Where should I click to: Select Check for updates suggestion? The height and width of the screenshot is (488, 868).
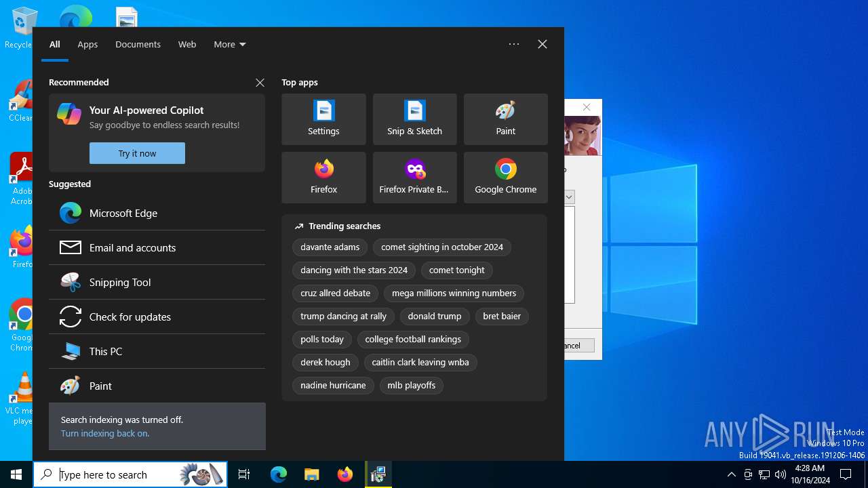[157, 317]
